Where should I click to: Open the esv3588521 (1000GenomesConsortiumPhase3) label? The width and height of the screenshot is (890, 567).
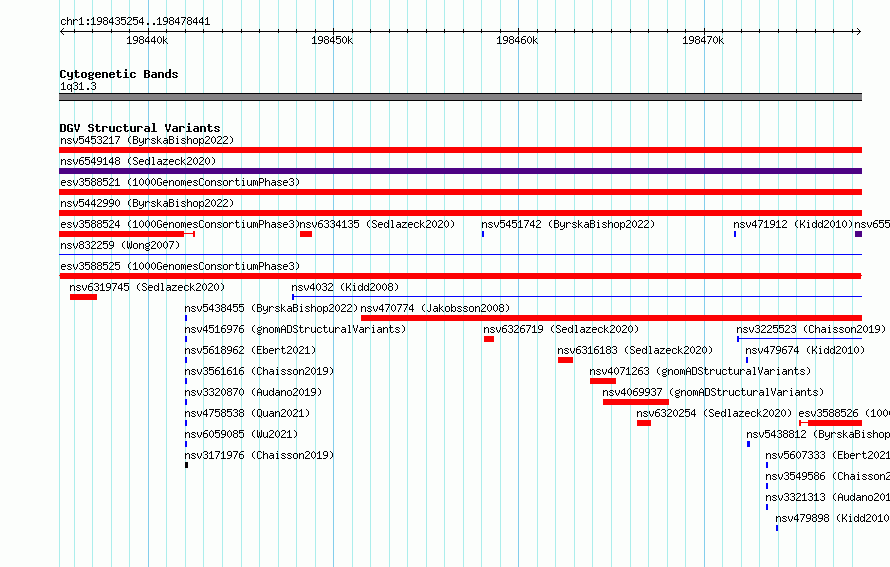180,182
